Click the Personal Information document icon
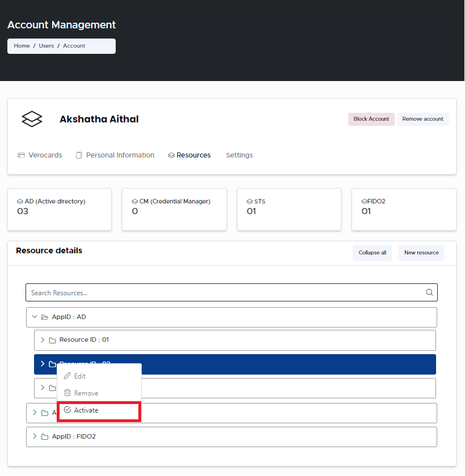This screenshot has height=476, width=465. [x=79, y=155]
